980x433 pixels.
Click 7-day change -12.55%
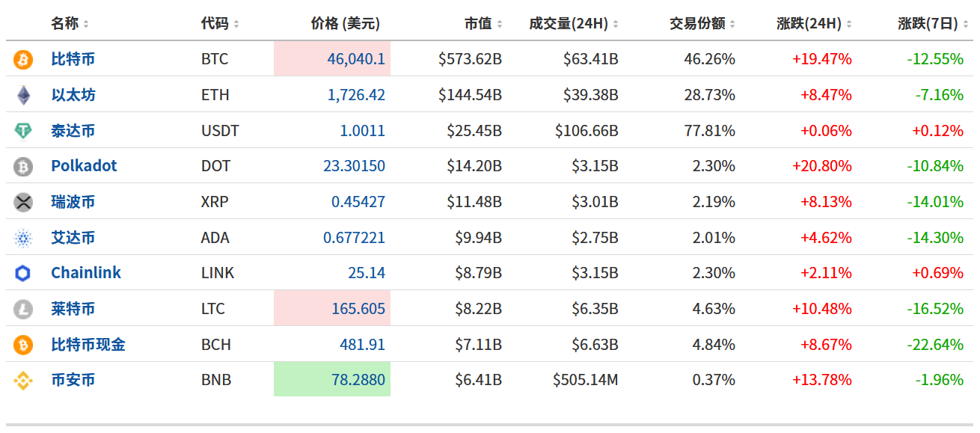935,59
